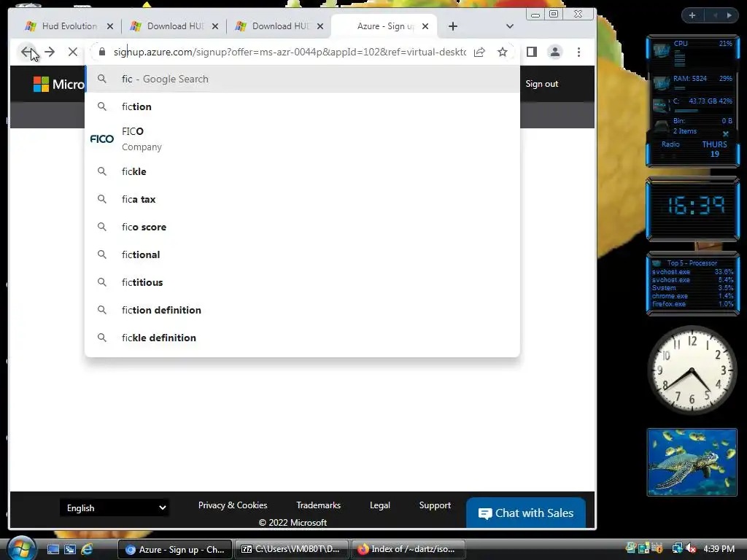Choose the 'fictitious' suggestion

coord(302,282)
